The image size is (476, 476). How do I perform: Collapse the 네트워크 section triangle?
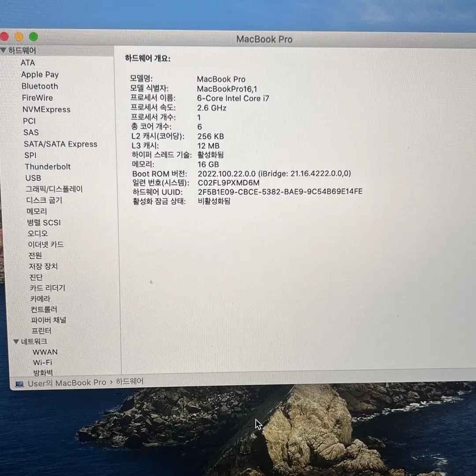tap(16, 342)
